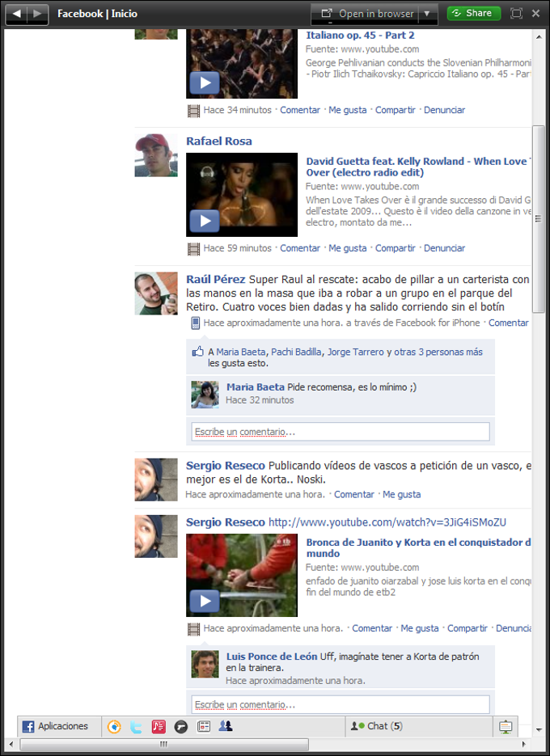The image size is (550, 756).
Task: Focus the comment field under Maria Baeta's comment
Action: pyautogui.click(x=341, y=432)
